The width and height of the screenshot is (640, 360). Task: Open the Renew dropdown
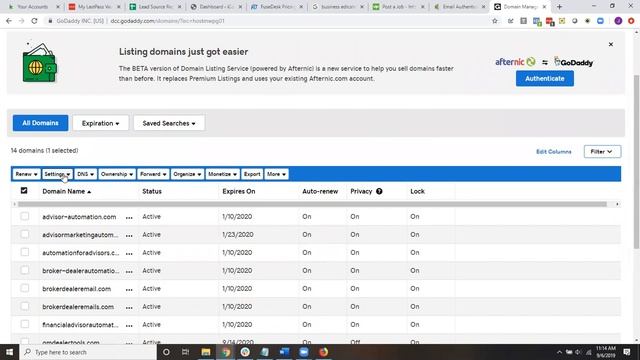tap(26, 174)
